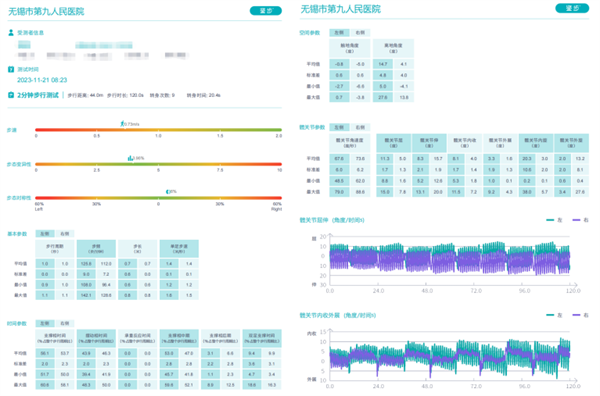Viewport: 600px width, 396px height.
Task: Click the 12.5 cell in 支撑相后期 column
Action: pyautogui.click(x=230, y=385)
